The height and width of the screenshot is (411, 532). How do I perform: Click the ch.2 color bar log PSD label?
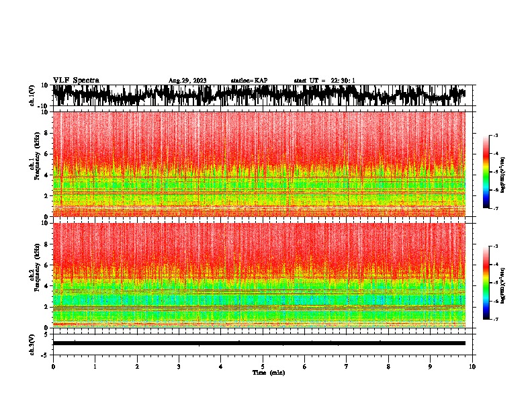tap(503, 286)
